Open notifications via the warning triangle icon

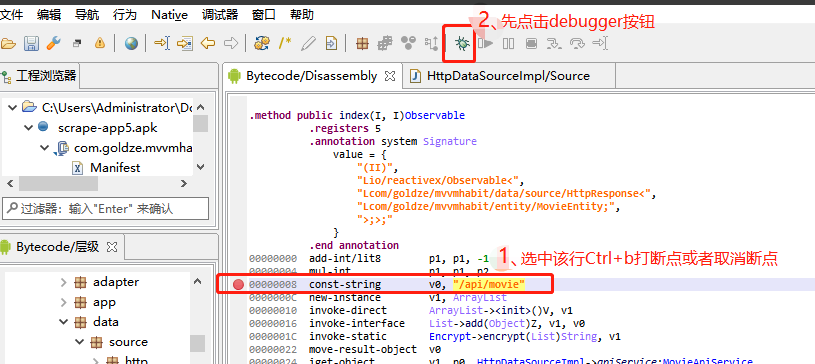pyautogui.click(x=100, y=44)
